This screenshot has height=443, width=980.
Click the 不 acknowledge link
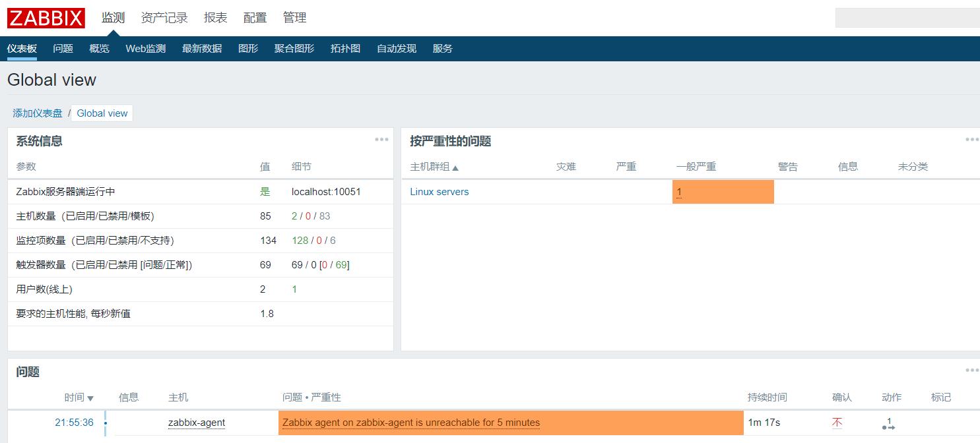pos(837,423)
